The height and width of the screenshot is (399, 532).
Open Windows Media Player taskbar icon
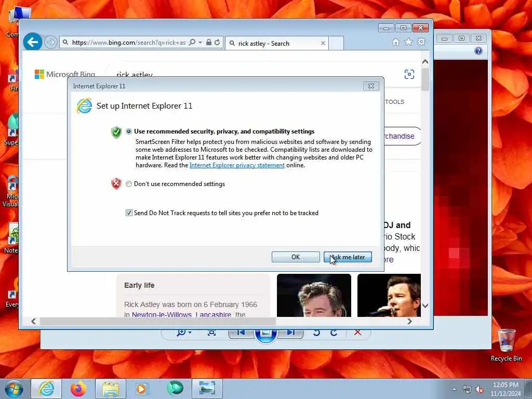(x=141, y=389)
